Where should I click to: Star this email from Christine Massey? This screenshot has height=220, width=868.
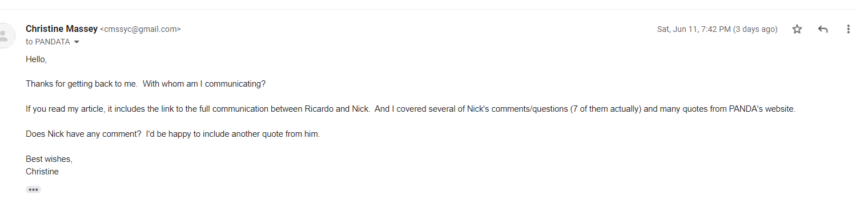pyautogui.click(x=797, y=29)
